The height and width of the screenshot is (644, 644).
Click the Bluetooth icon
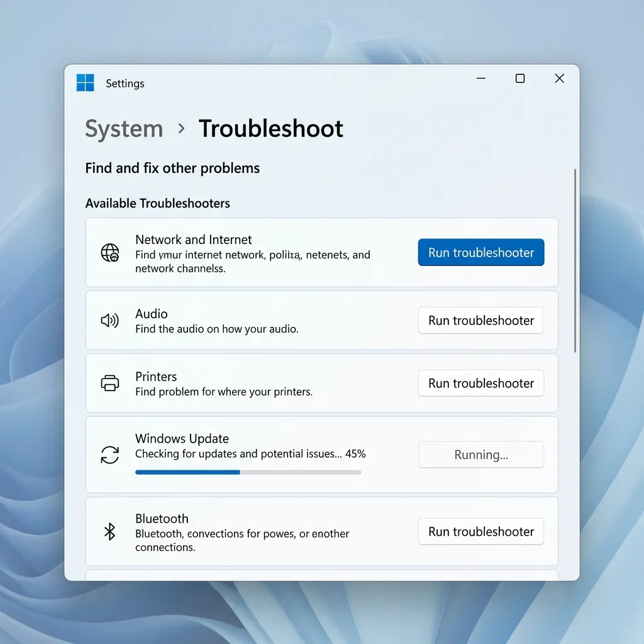(x=109, y=531)
